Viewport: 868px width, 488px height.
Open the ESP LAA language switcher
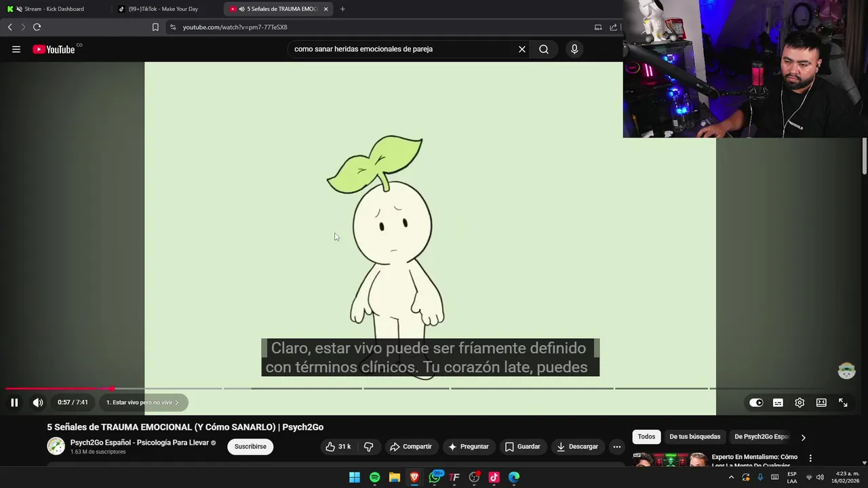pos(791,477)
